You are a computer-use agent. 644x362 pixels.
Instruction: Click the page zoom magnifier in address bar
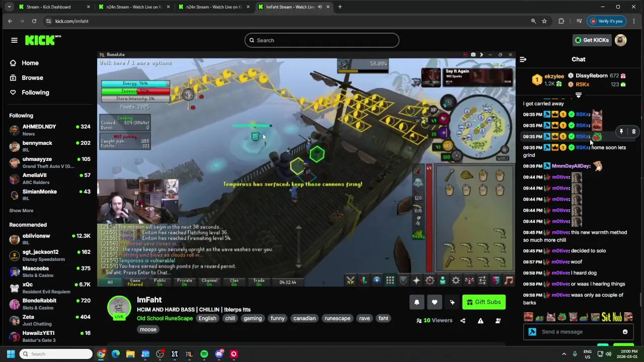point(533,21)
